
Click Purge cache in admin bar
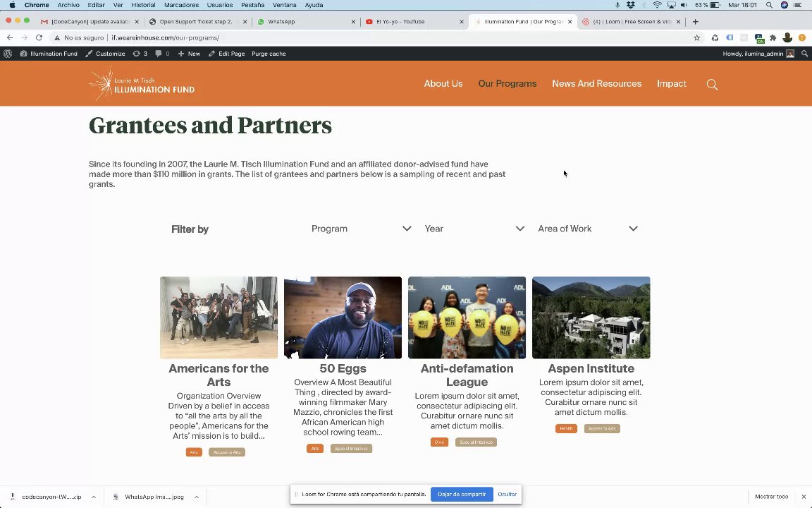269,54
